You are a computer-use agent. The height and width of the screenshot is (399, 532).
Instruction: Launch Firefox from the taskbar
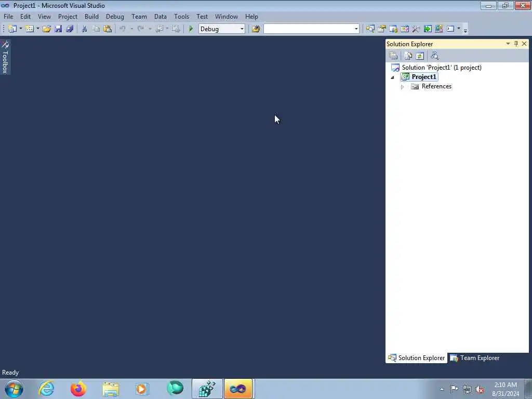[78, 389]
